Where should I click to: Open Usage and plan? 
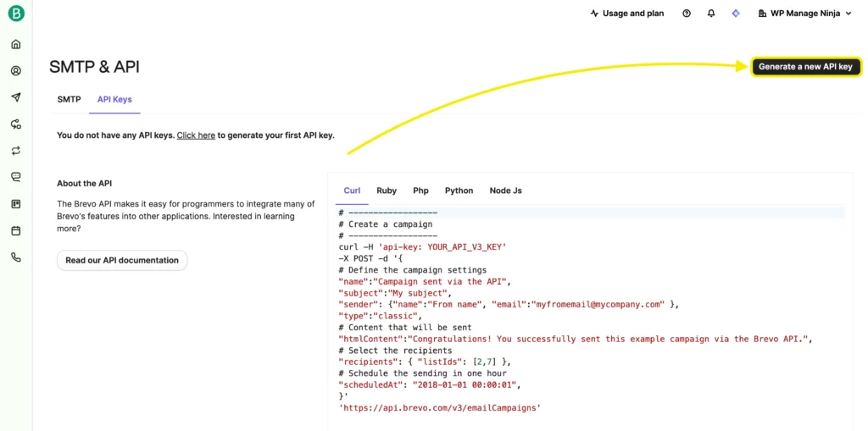pos(627,14)
